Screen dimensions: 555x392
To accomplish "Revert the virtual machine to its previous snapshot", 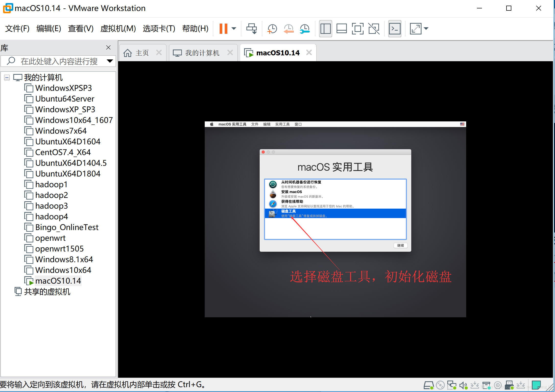I will [289, 29].
